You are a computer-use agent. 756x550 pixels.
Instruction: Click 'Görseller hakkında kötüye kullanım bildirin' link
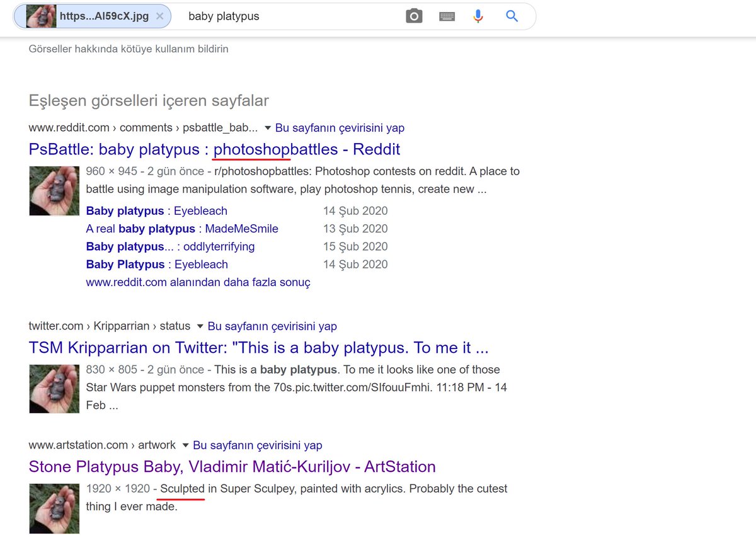[x=129, y=49]
